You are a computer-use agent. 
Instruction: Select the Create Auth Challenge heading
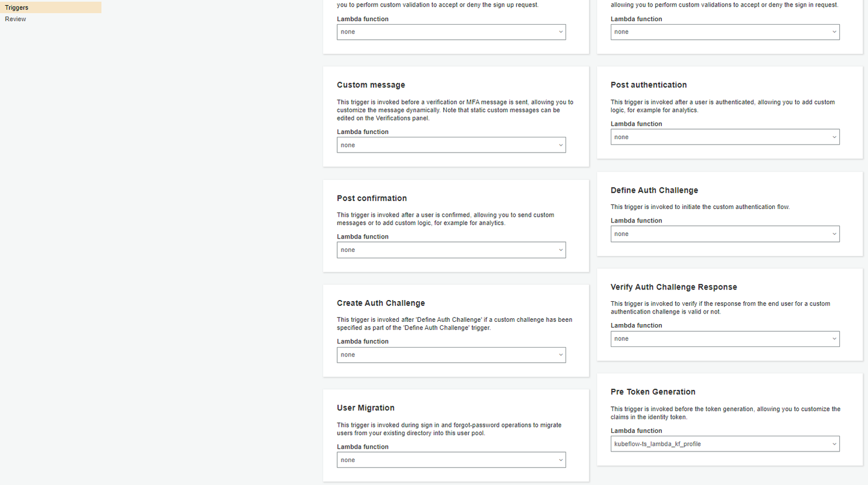click(x=381, y=303)
